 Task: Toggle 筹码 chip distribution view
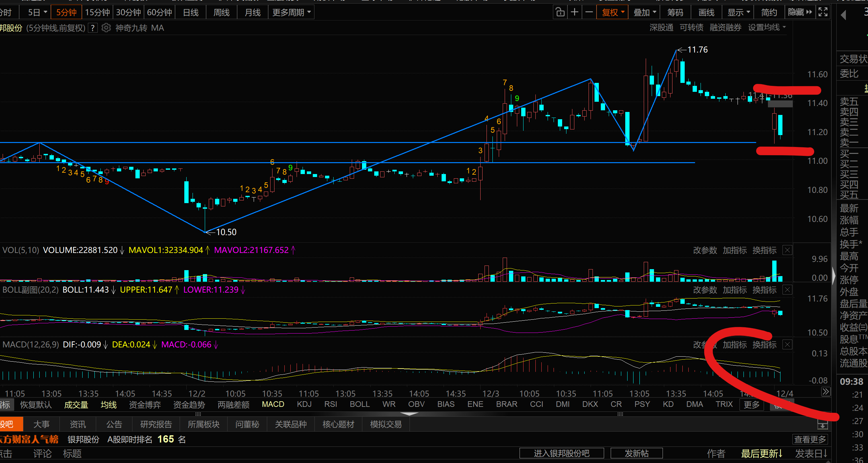675,13
